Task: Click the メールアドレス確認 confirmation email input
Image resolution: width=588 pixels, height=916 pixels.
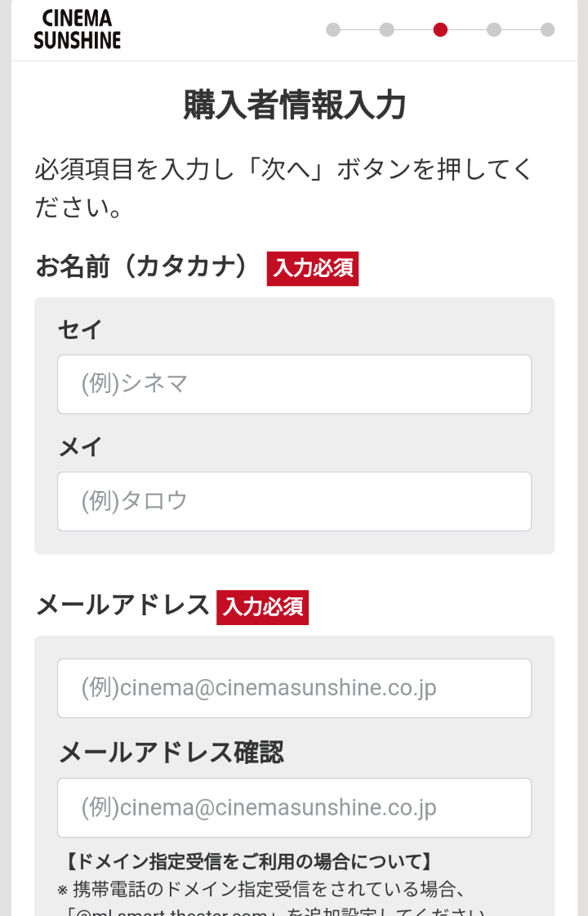Action: point(294,807)
